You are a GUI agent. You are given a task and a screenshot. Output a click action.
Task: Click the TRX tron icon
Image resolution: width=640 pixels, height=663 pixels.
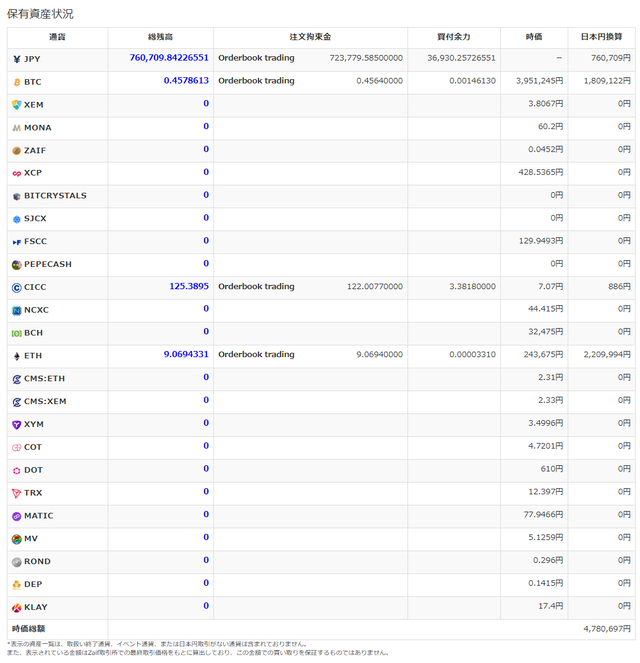pyautogui.click(x=16, y=493)
